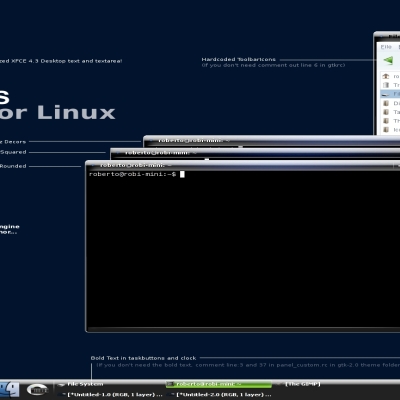Open the File menu in the file manager
Screen dimensions: 400x400
tap(386, 47)
